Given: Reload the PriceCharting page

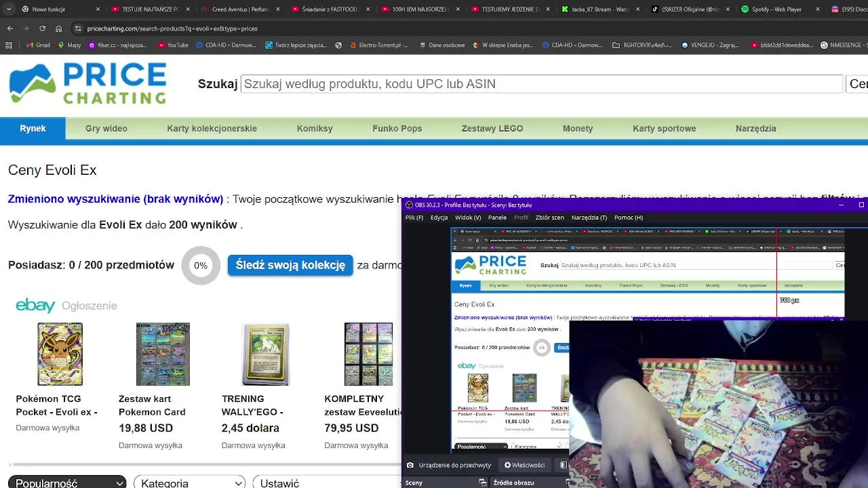Looking at the screenshot, I should point(42,28).
